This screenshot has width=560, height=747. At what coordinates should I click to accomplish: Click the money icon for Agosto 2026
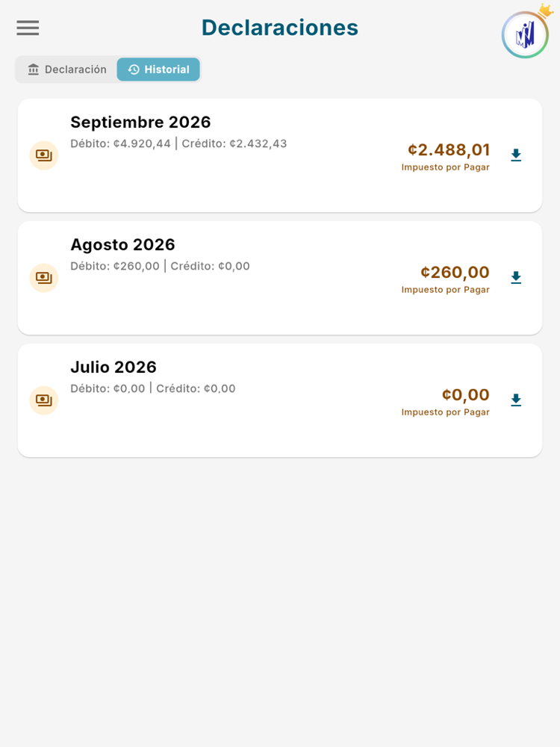click(44, 278)
